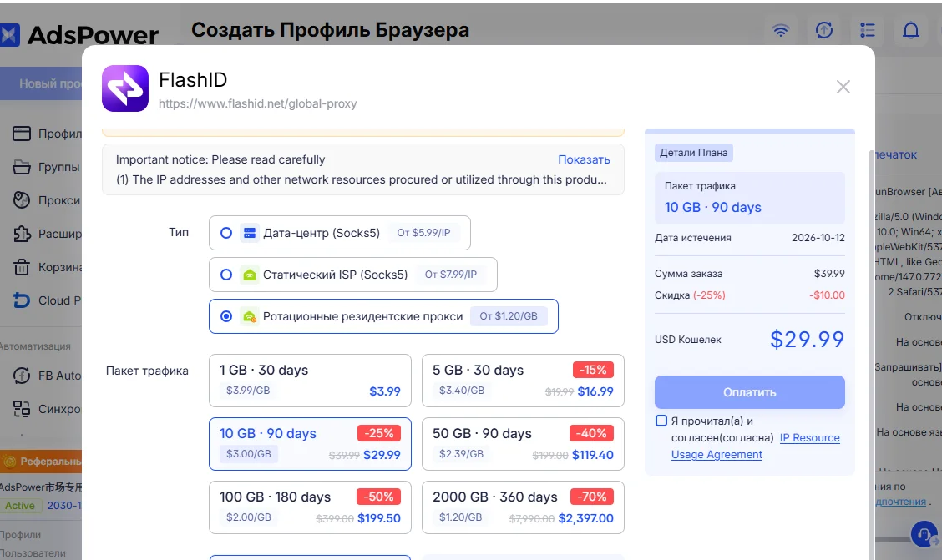Viewport: 942px width, 560px height.
Task: Click the -40% discount badge
Action: tap(591, 433)
